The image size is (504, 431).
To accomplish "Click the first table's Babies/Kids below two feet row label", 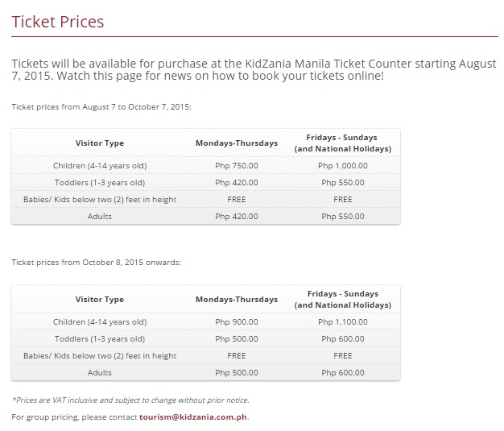I will [x=100, y=200].
